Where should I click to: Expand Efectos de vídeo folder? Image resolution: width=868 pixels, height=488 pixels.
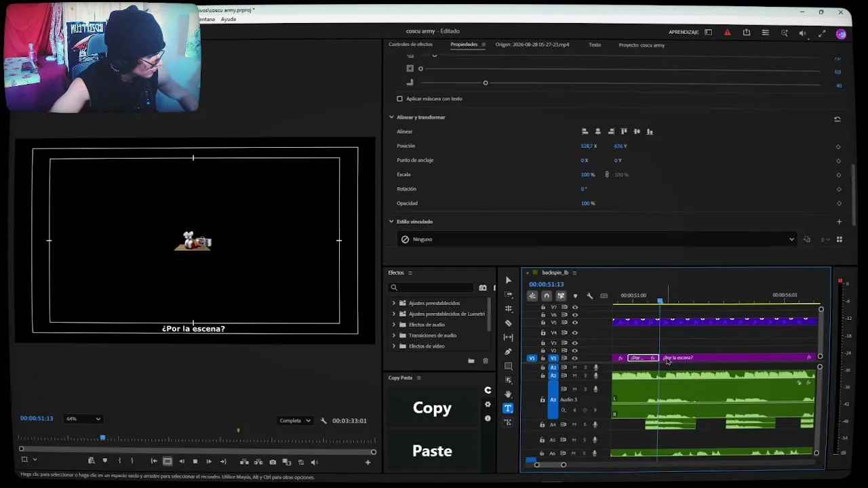click(x=394, y=346)
